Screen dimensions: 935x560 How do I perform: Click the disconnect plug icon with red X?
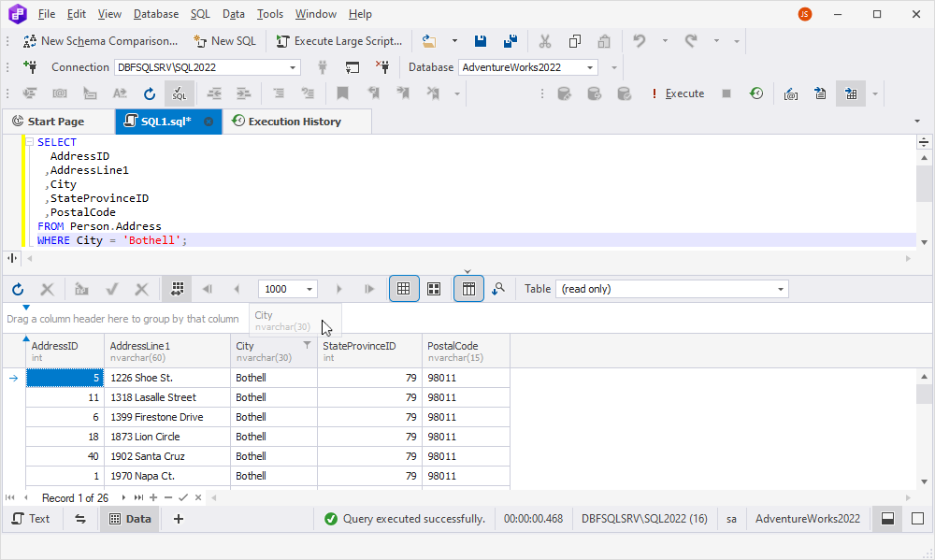[382, 66]
